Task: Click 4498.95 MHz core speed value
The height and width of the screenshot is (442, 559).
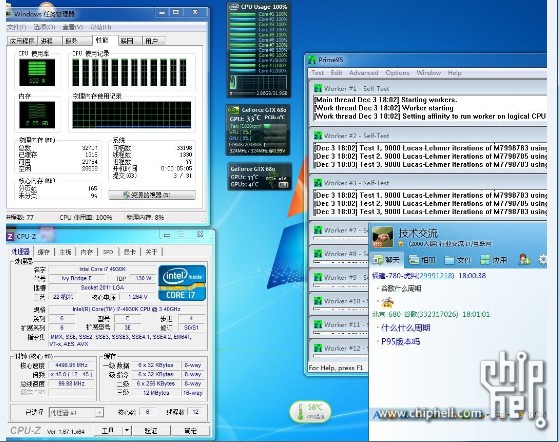Action: (71, 365)
